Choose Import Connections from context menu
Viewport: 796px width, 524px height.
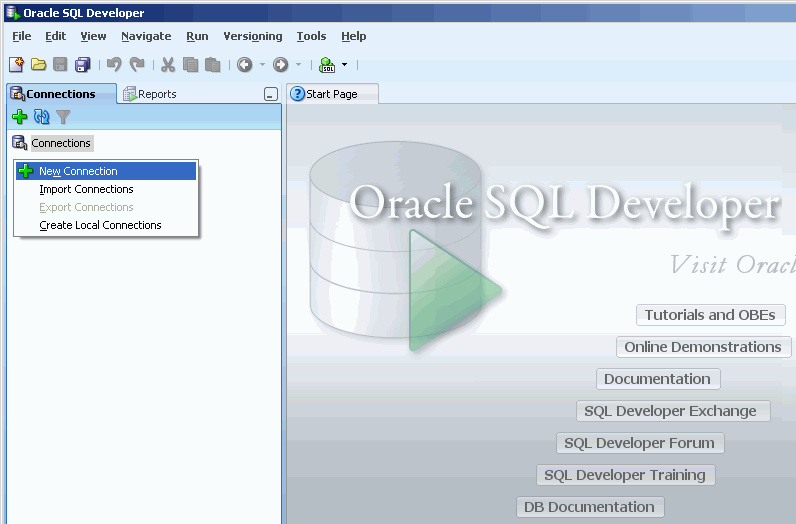(106, 189)
